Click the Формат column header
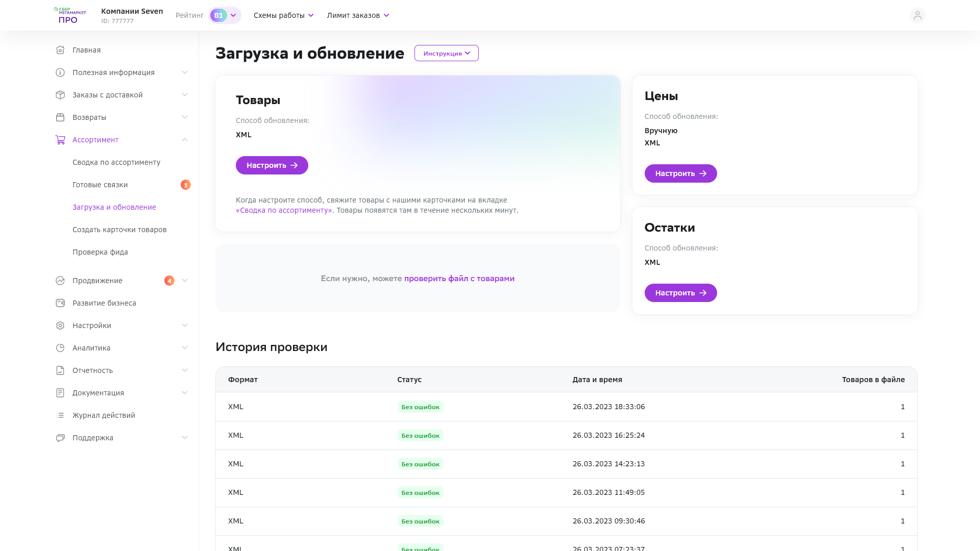The width and height of the screenshot is (980, 551). tap(243, 380)
